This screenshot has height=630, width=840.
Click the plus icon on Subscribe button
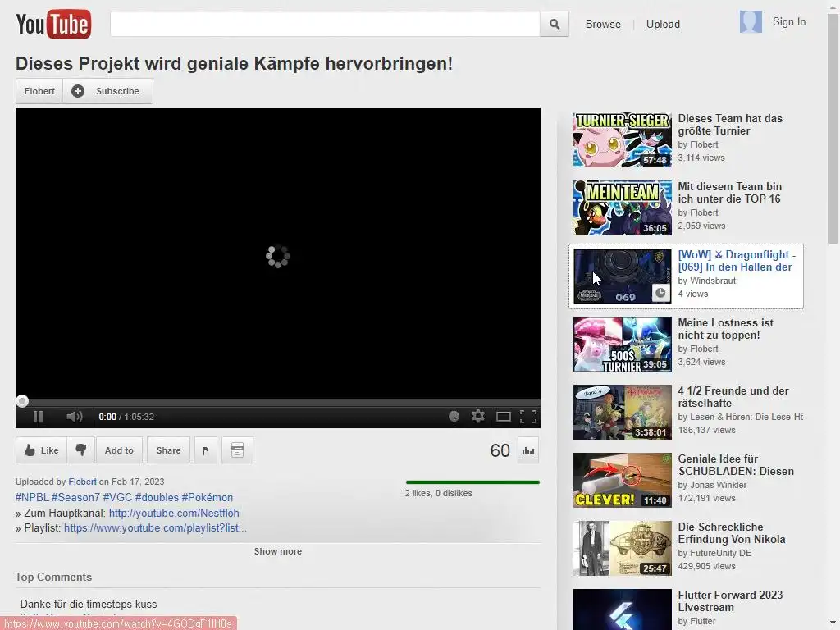coord(78,91)
